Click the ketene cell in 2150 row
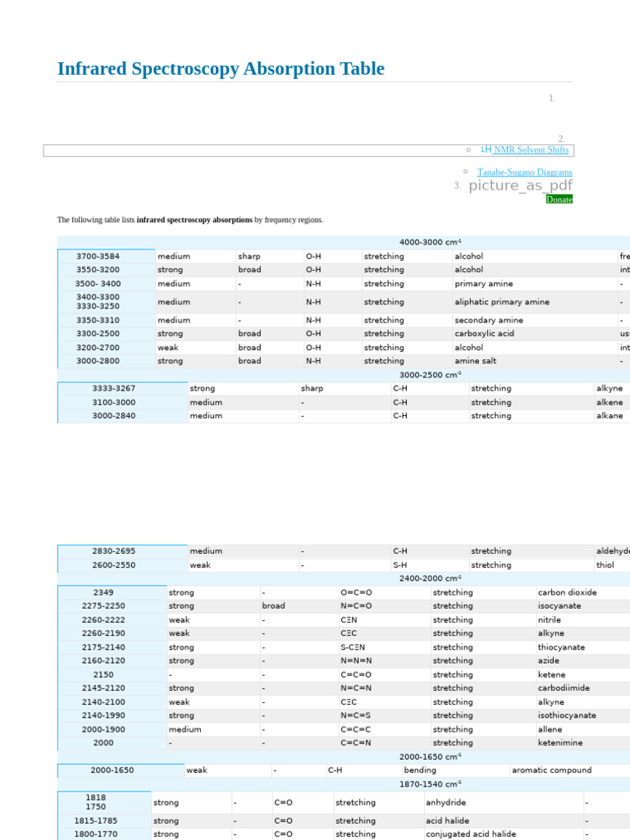The width and height of the screenshot is (630, 840). click(583, 675)
